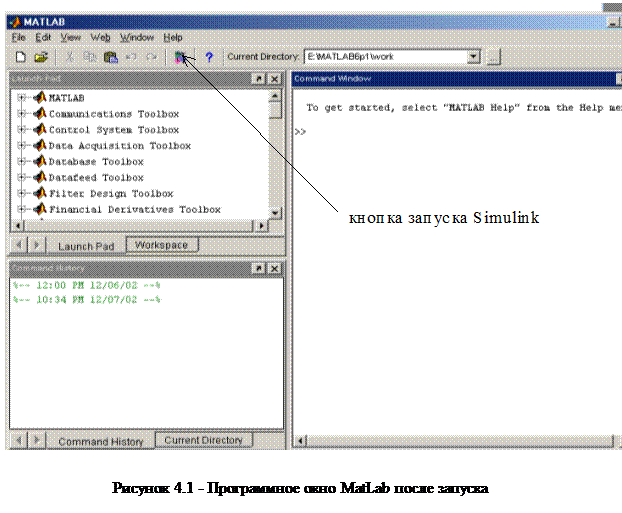Click the Paste clipboard icon
Viewport: 622px width, 513px height.
111,57
